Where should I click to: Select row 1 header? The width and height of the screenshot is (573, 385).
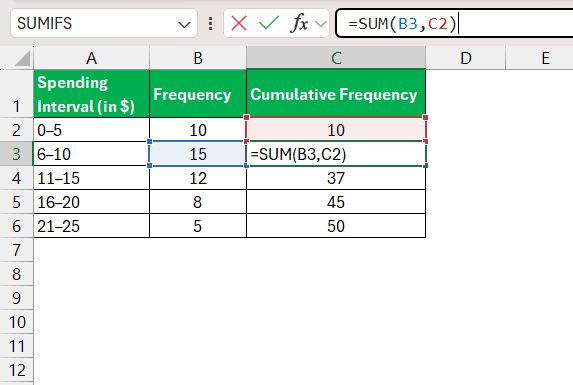[x=16, y=94]
